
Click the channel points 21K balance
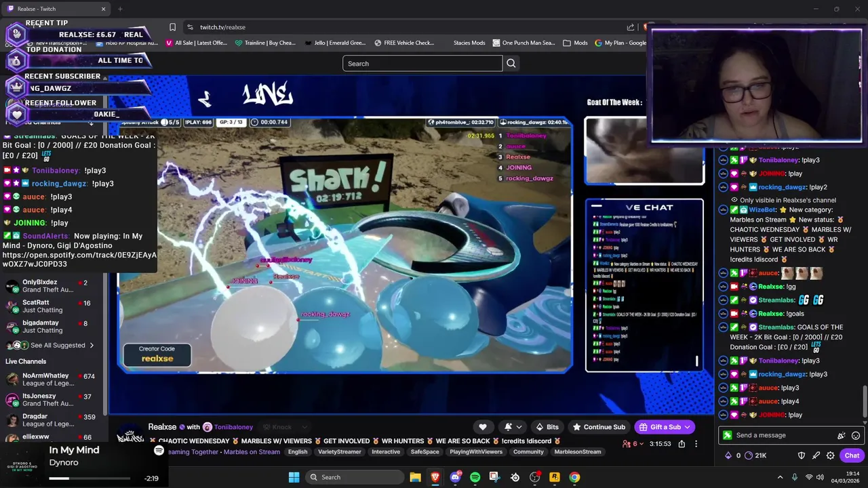click(x=755, y=455)
